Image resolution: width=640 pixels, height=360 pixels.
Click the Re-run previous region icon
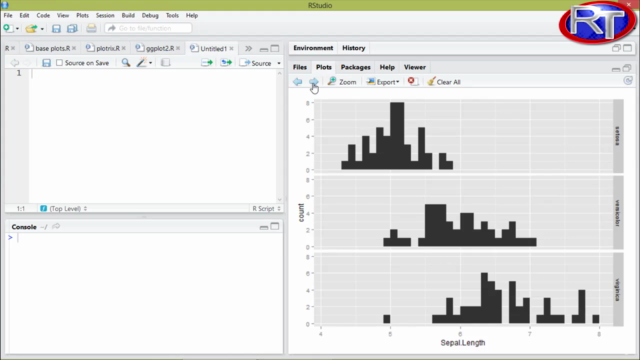226,63
